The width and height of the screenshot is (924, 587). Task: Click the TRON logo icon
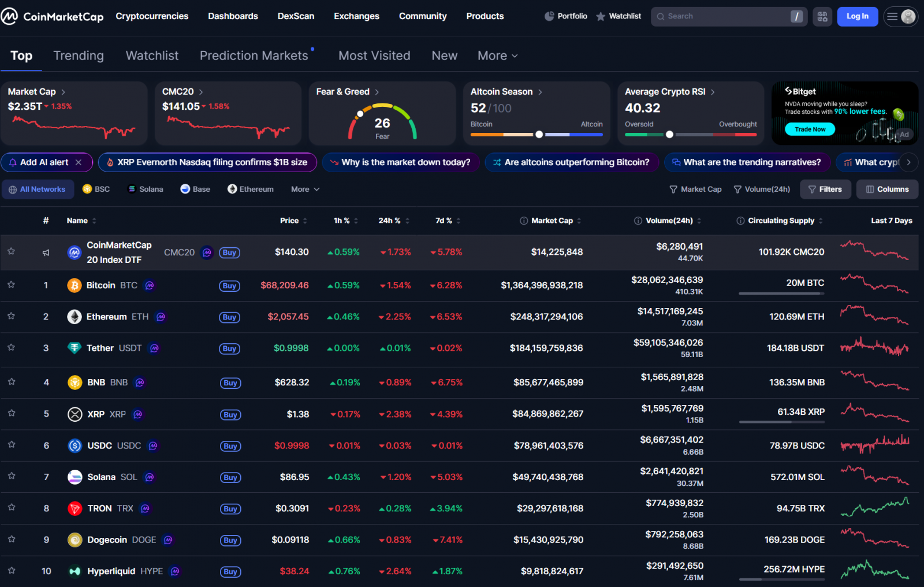click(75, 508)
